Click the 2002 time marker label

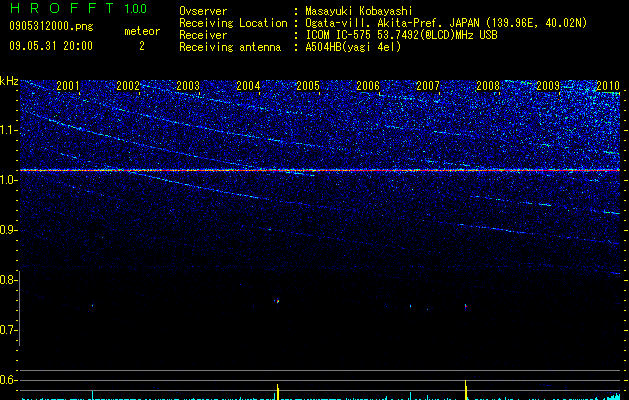pyautogui.click(x=128, y=85)
